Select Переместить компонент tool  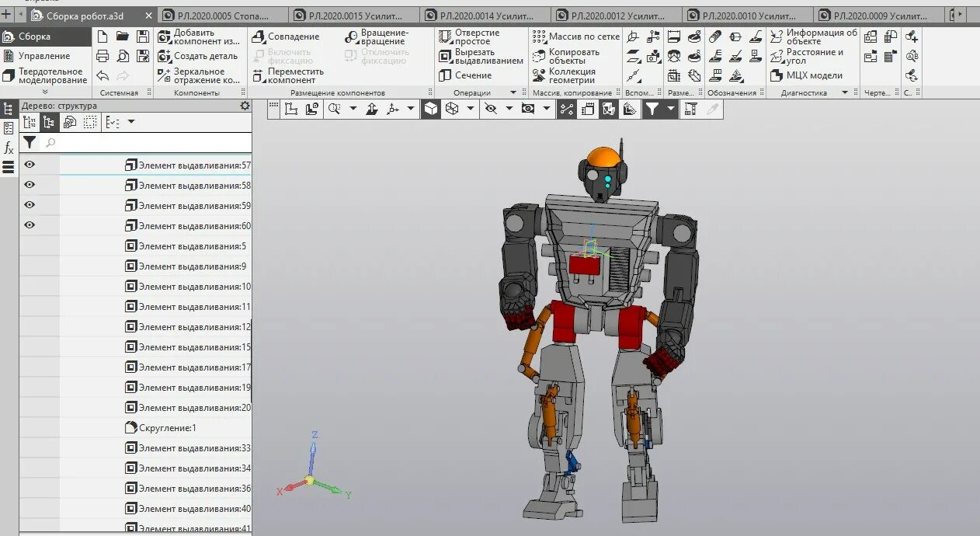(288, 75)
